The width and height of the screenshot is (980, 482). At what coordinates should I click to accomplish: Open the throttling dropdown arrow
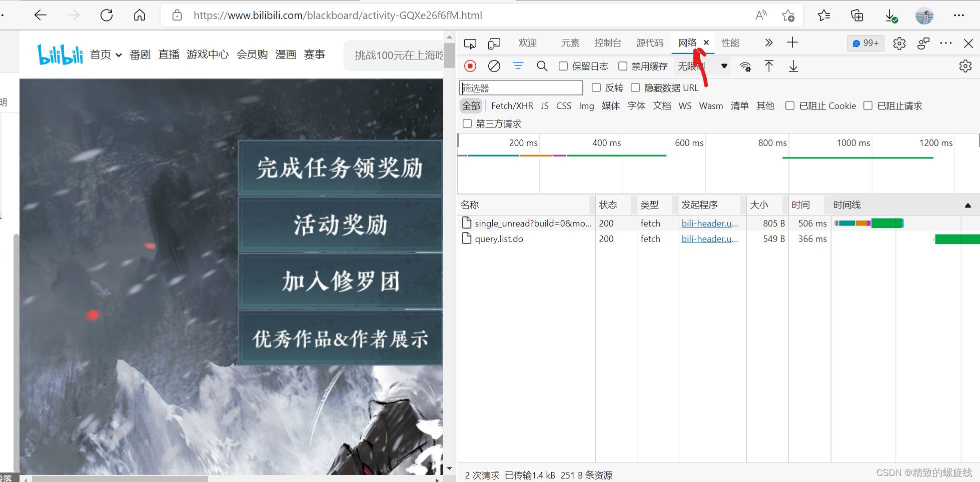tap(724, 66)
